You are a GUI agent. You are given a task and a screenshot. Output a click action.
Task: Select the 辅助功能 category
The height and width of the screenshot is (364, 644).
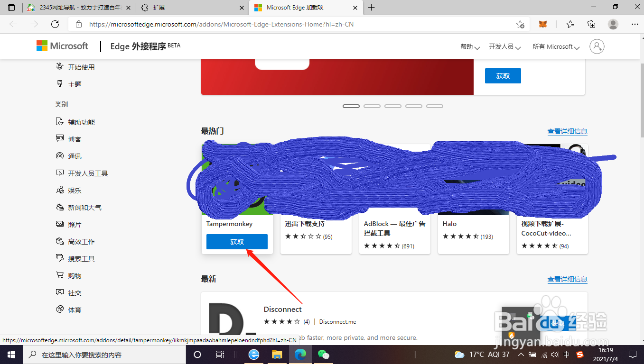tap(75, 122)
